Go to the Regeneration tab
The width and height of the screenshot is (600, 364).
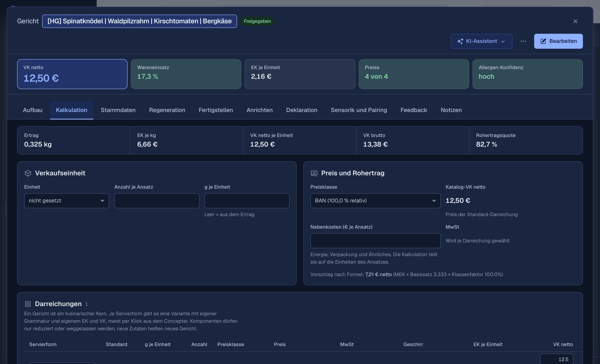(167, 110)
